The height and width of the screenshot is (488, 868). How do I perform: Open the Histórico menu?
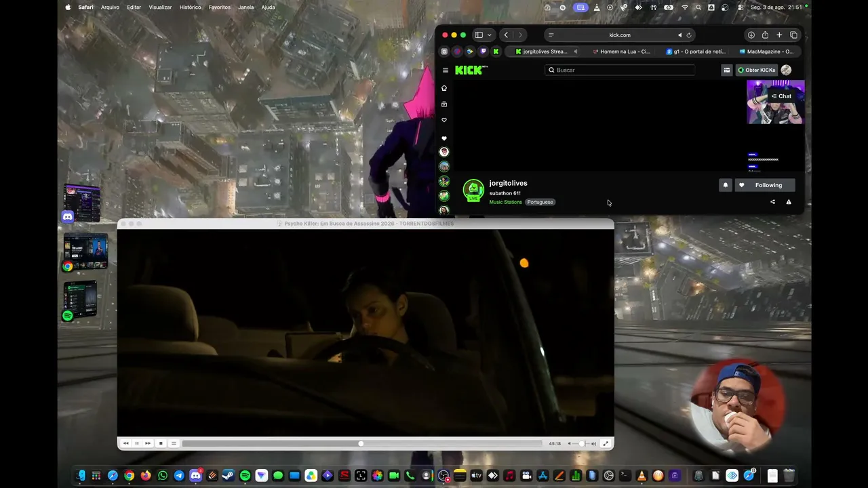(190, 7)
